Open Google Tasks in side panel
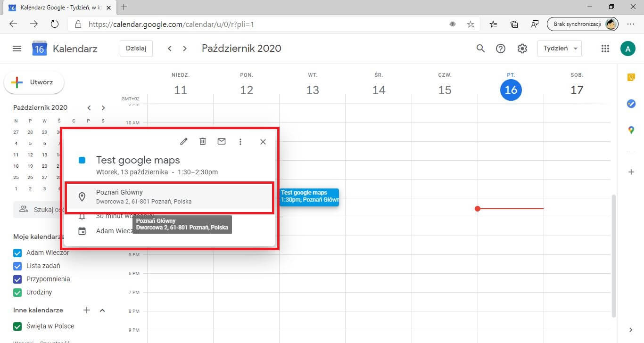The image size is (644, 343). 631,104
